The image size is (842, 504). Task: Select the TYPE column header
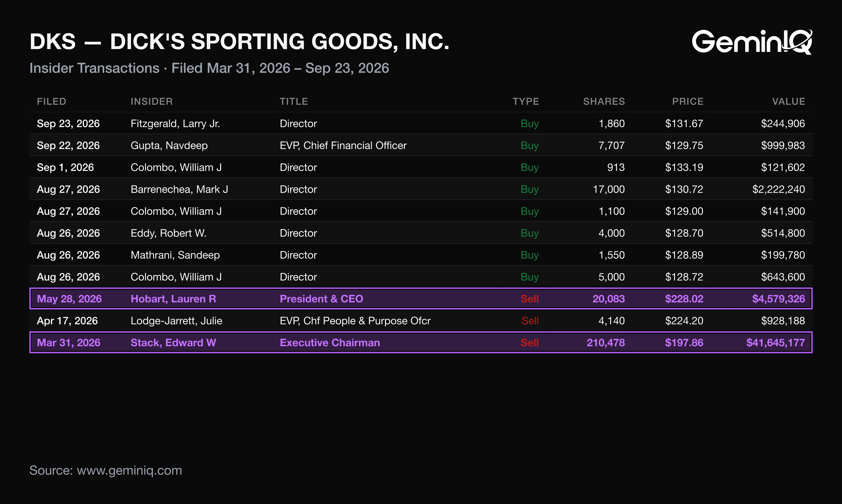coord(526,101)
